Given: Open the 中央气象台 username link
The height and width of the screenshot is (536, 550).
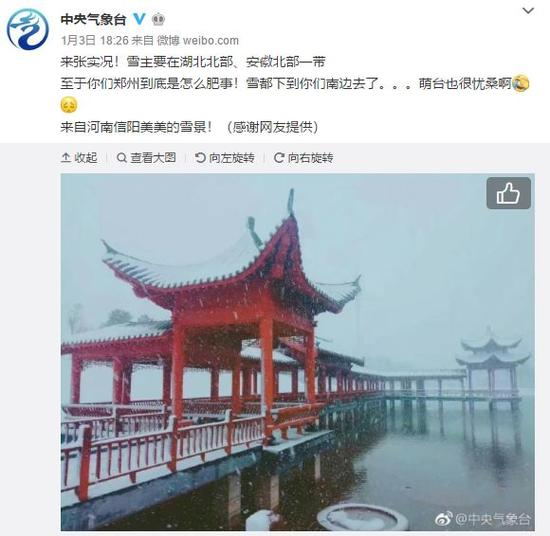Looking at the screenshot, I should click(x=93, y=19).
